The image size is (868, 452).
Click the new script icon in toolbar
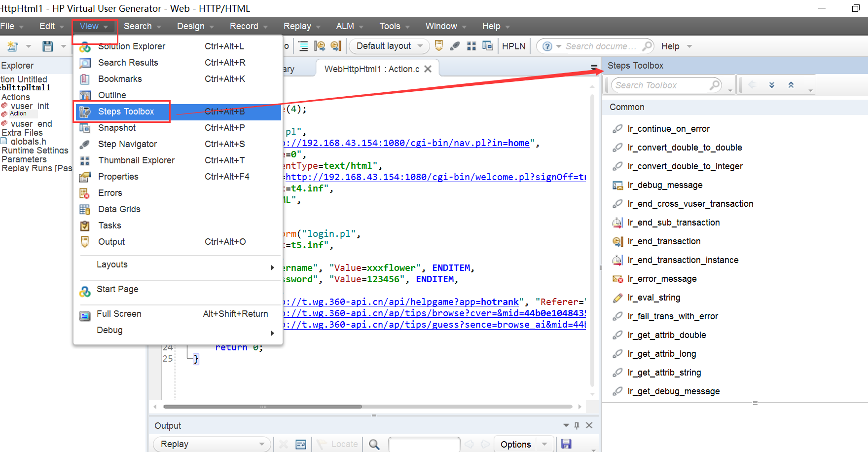pyautogui.click(x=13, y=46)
